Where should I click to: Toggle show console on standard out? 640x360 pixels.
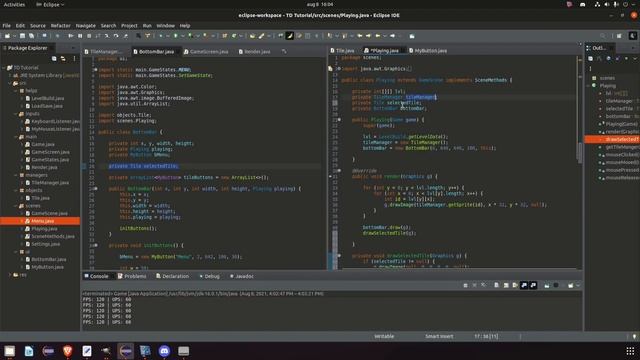(x=524, y=285)
